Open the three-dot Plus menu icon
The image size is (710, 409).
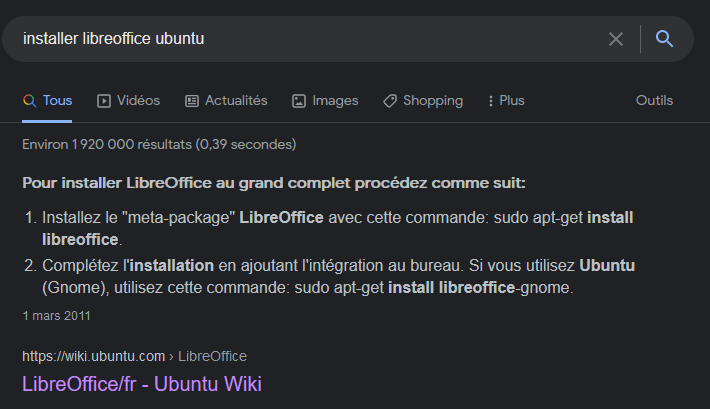(491, 101)
